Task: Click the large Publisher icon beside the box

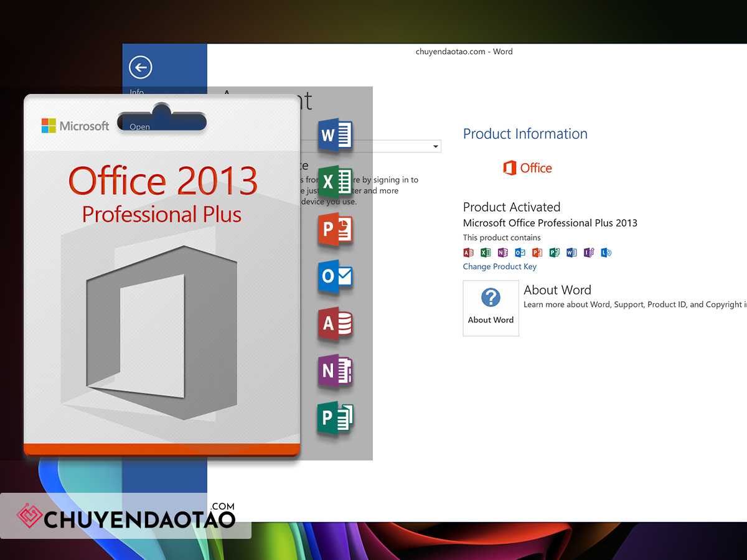Action: [x=335, y=419]
